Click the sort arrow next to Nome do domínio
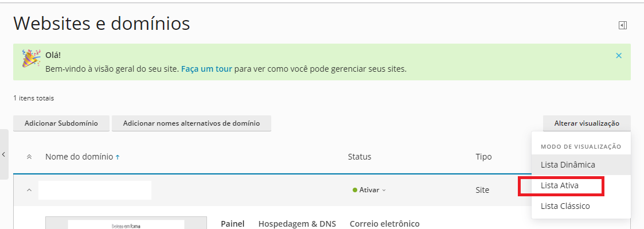 click(x=118, y=157)
